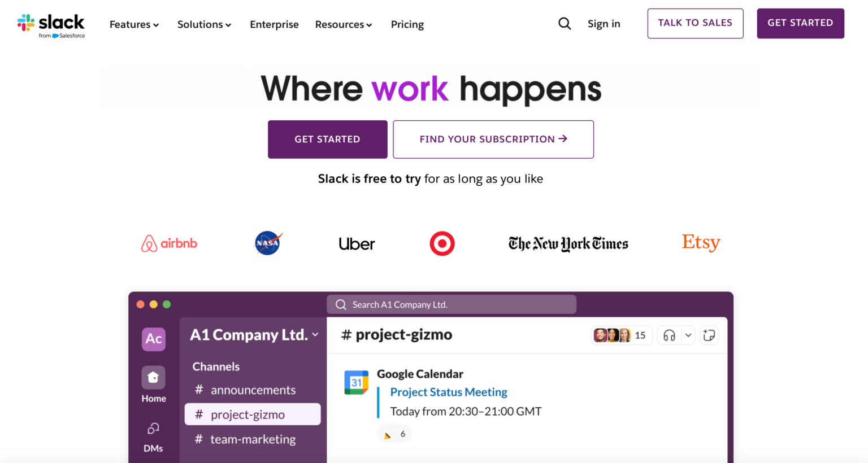Click the green traffic light dot
This screenshot has height=463, width=868.
point(167,304)
